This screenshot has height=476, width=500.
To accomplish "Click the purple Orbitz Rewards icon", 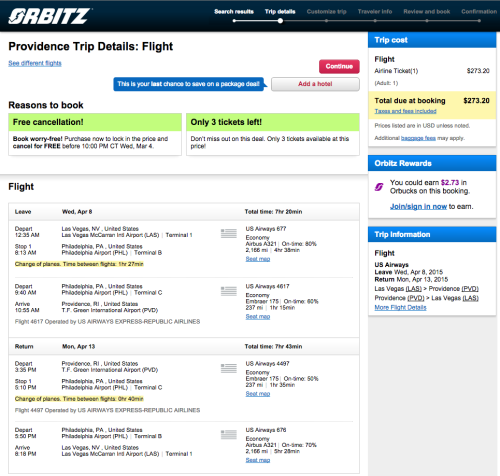I will click(x=379, y=187).
